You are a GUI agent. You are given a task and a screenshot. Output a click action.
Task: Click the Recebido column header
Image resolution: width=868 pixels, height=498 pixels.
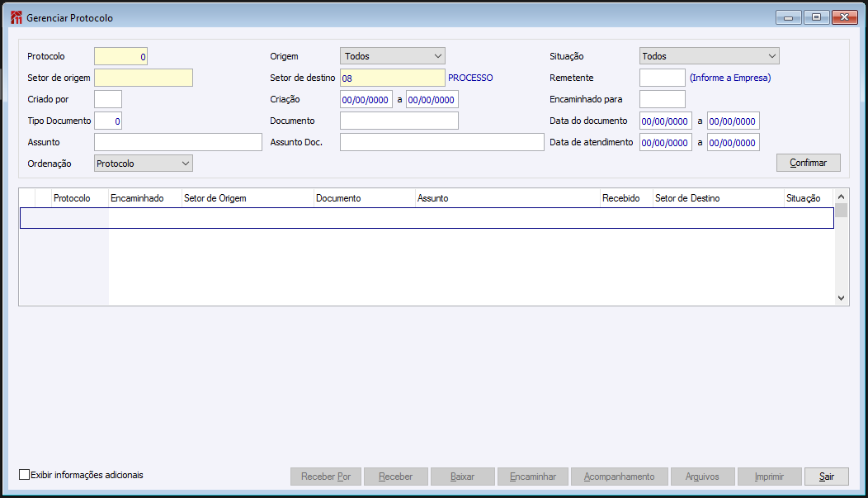(626, 198)
